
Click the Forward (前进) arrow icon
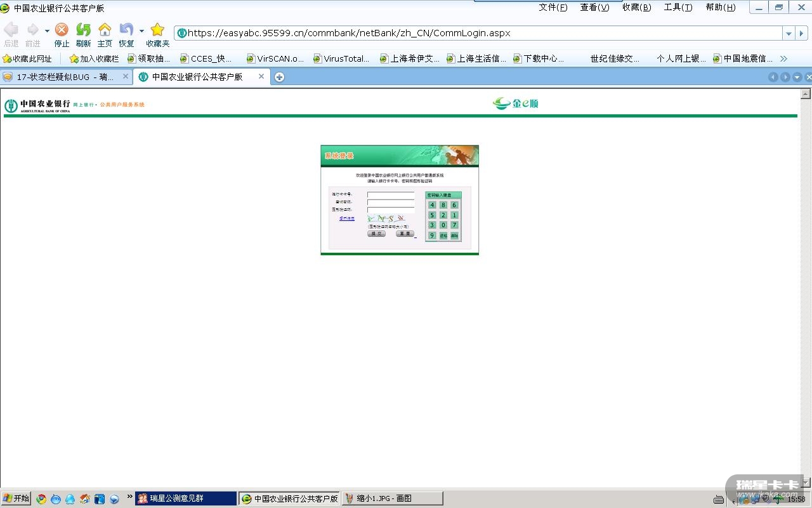pyautogui.click(x=32, y=30)
